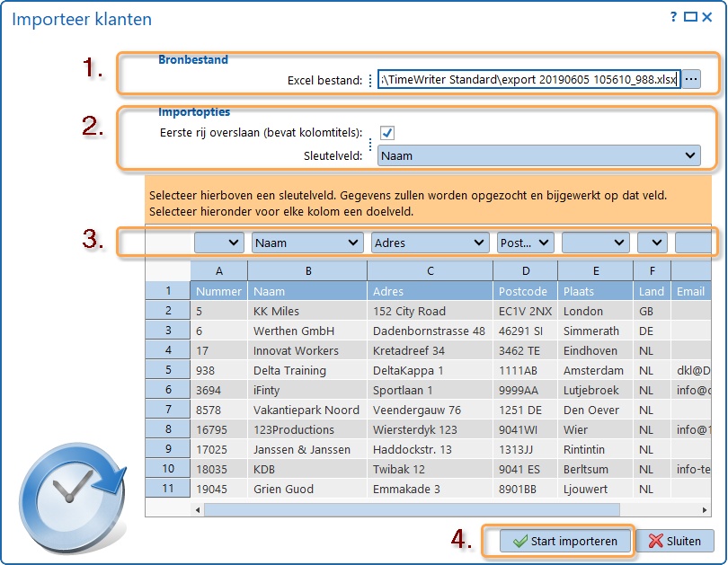Click the help question mark icon

tap(673, 16)
